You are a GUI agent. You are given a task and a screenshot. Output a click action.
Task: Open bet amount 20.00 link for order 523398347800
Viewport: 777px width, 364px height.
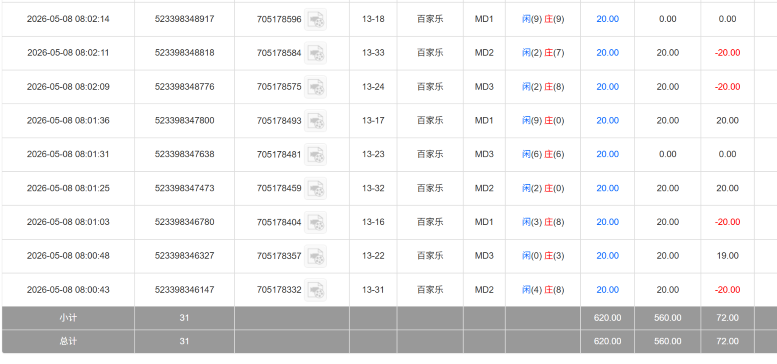pos(607,120)
